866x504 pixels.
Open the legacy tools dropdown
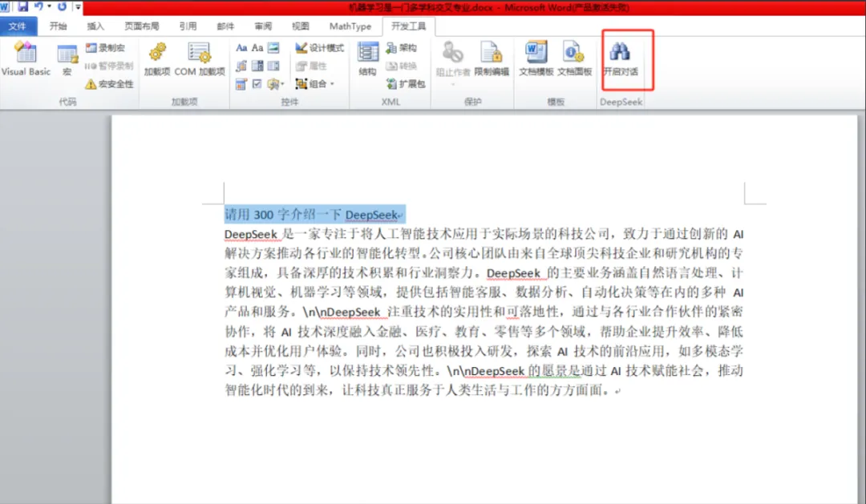tap(276, 84)
